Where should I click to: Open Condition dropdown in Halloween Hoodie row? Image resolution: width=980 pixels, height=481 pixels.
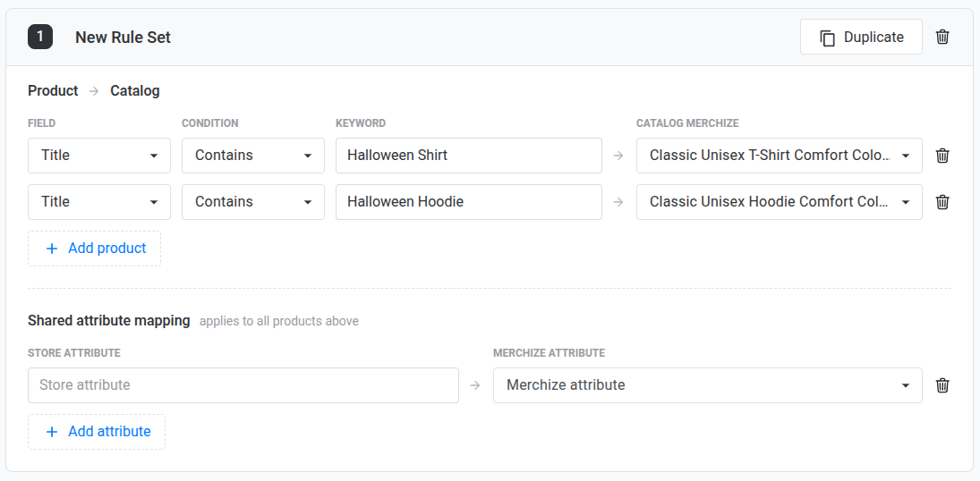pos(253,202)
